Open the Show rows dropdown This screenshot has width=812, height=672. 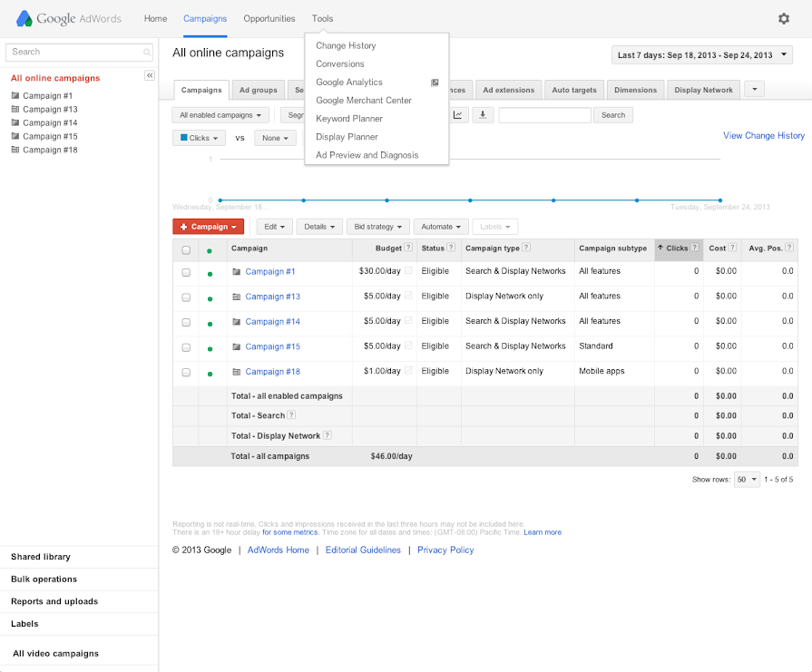pos(747,479)
